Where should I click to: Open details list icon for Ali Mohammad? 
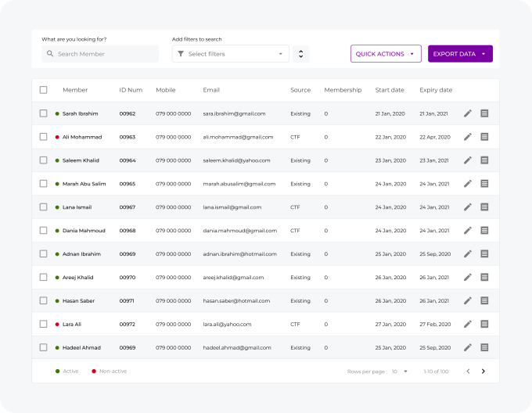point(484,137)
